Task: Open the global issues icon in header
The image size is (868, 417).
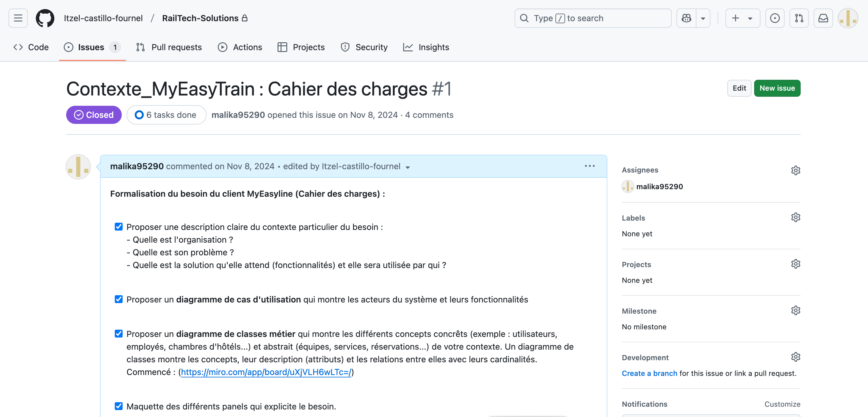Action: pos(775,18)
